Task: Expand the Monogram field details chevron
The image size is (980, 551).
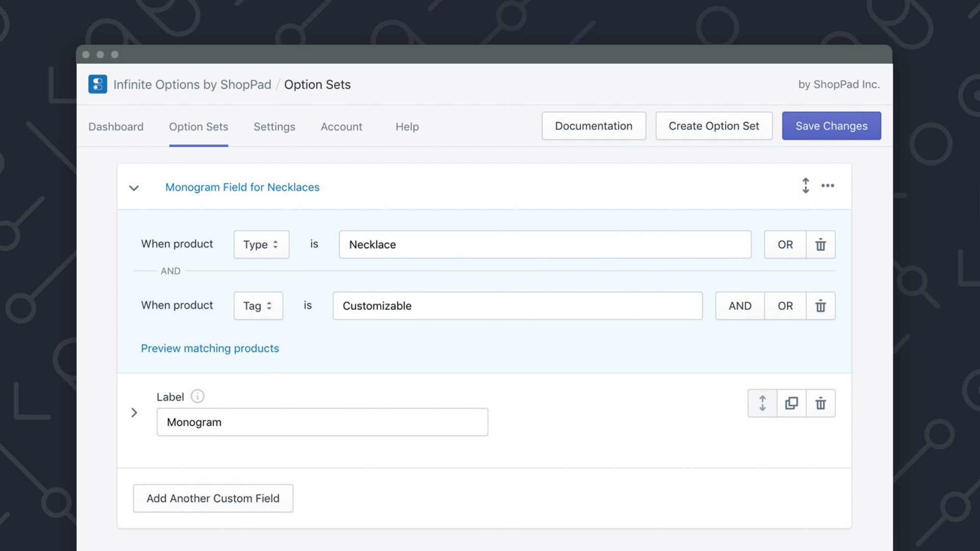Action: click(x=134, y=412)
